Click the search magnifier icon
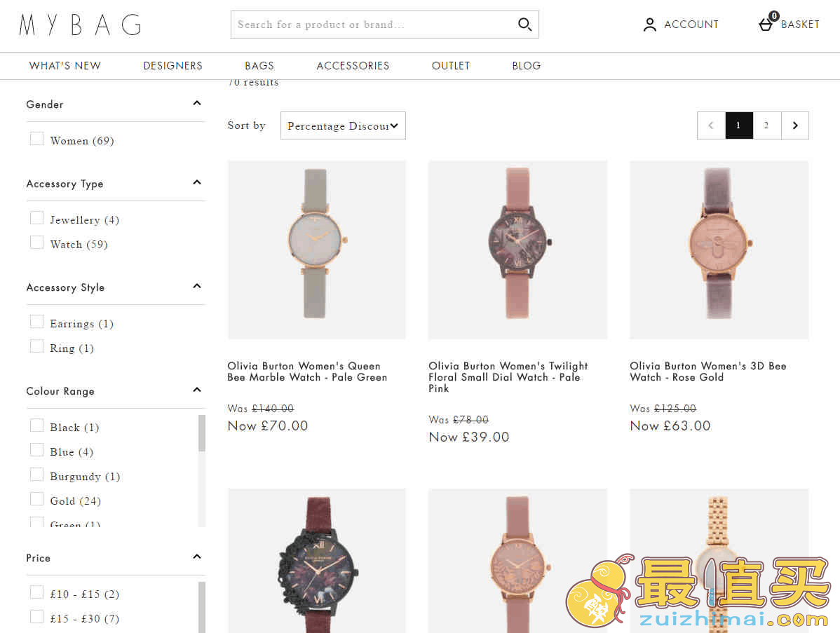 [524, 24]
